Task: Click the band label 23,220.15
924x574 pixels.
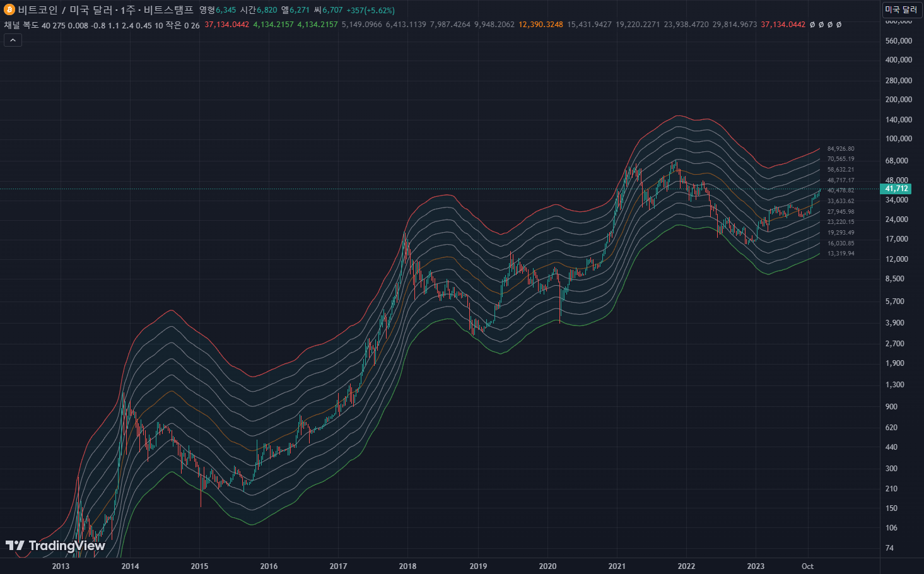Action: [841, 222]
